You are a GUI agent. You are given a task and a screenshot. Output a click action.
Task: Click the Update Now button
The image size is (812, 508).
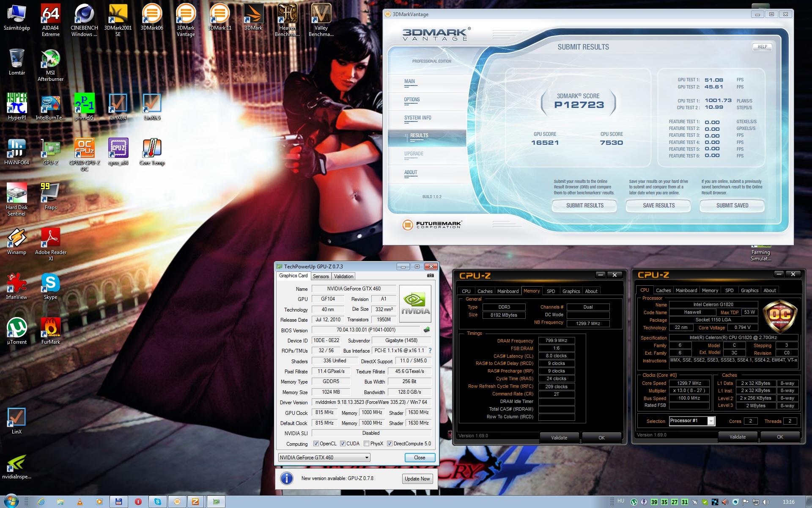point(417,479)
